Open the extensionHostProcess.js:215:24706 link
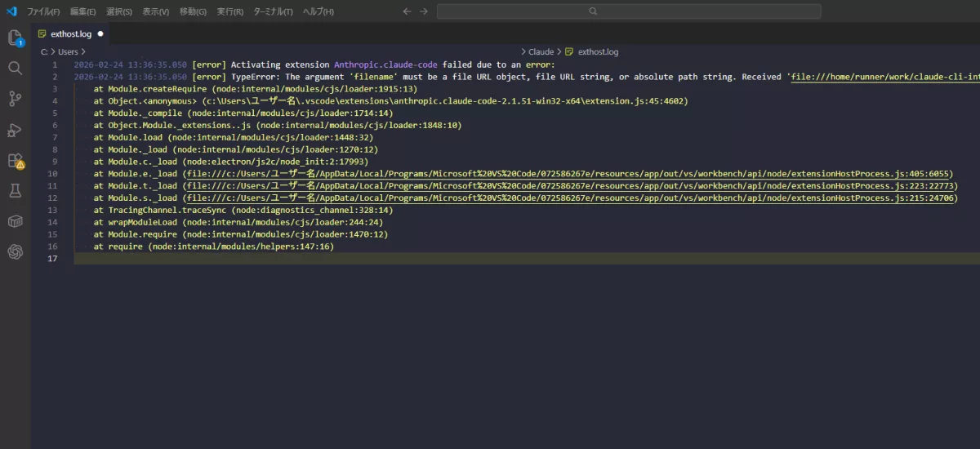Image resolution: width=980 pixels, height=449 pixels. [x=569, y=198]
